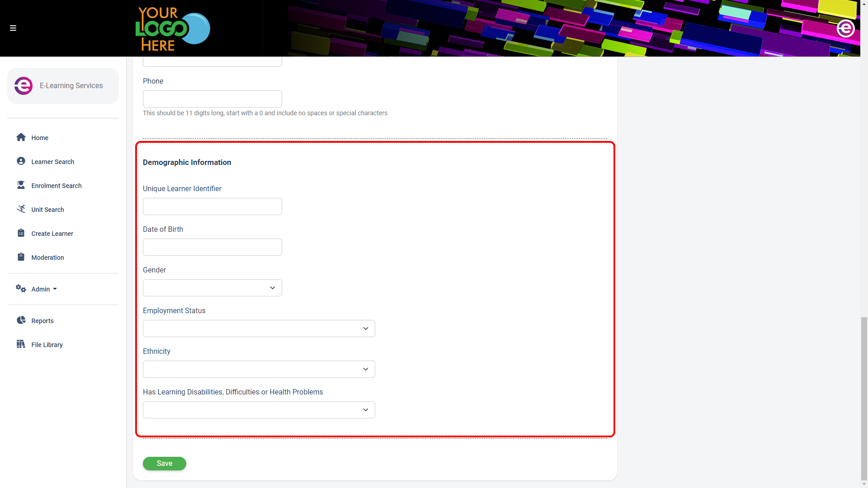Toggle the hamburger sidebar menu
The height and width of the screenshot is (488, 868).
click(13, 28)
